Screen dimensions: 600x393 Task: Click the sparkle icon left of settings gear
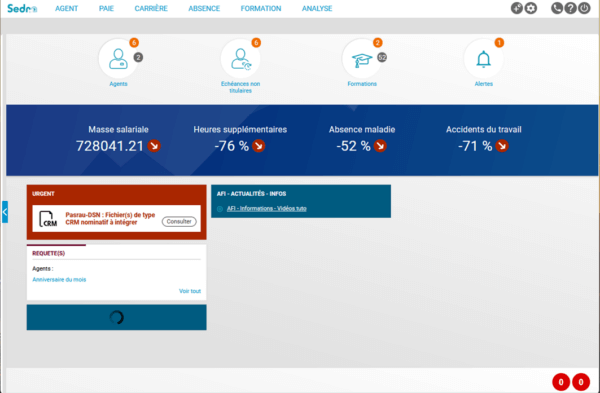click(x=517, y=8)
